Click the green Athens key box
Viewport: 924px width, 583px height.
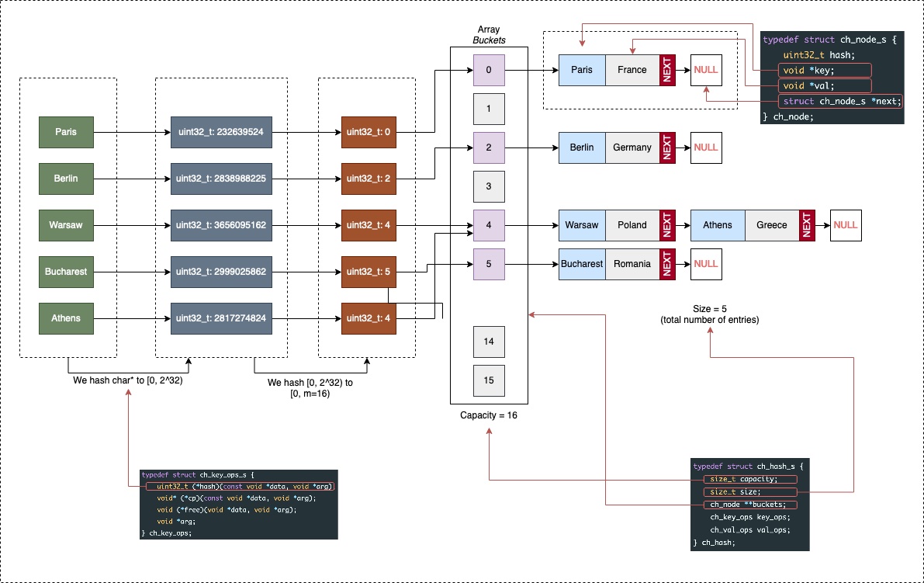pyautogui.click(x=66, y=318)
